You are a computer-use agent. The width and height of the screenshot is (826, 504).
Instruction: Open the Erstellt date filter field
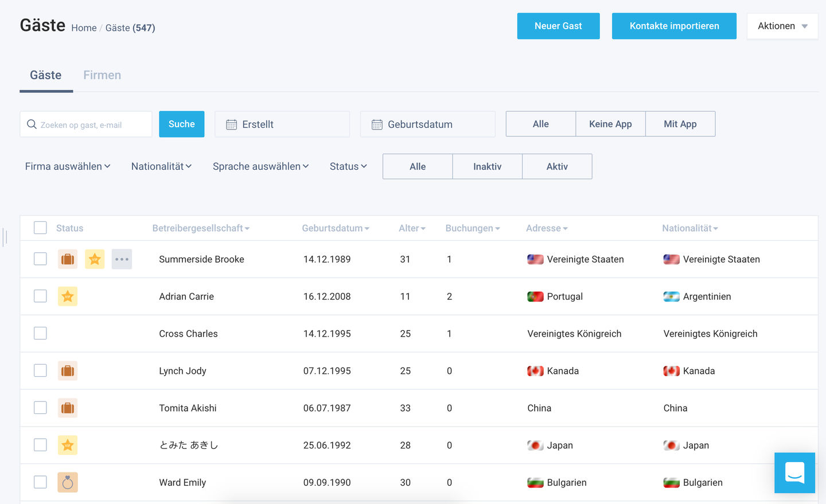(x=282, y=124)
